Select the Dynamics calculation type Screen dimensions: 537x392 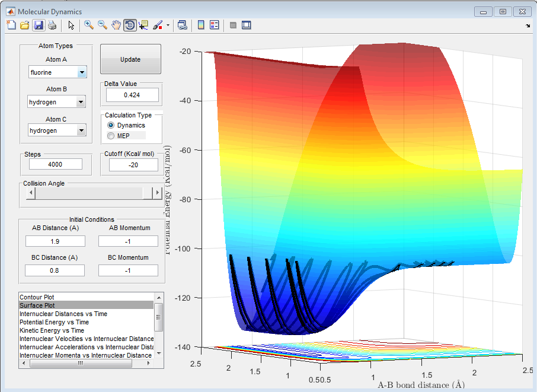coord(110,126)
